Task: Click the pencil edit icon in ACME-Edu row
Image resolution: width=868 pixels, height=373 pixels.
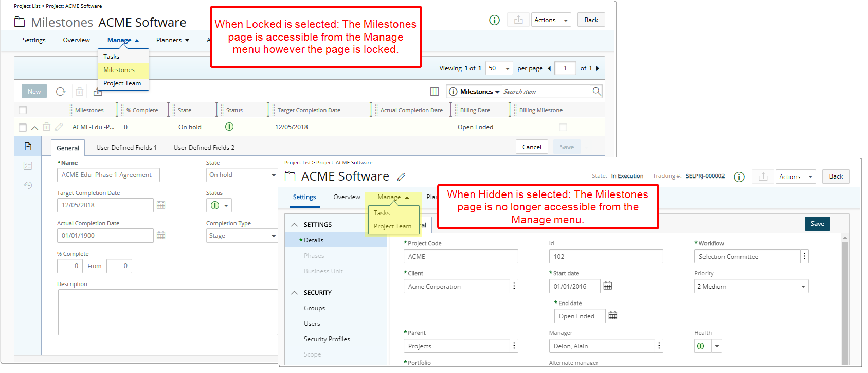Action: point(59,127)
